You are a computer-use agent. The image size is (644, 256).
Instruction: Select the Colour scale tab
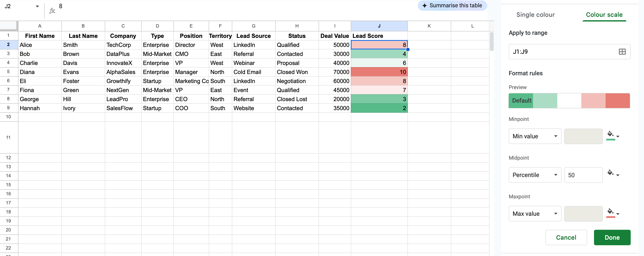(x=604, y=15)
